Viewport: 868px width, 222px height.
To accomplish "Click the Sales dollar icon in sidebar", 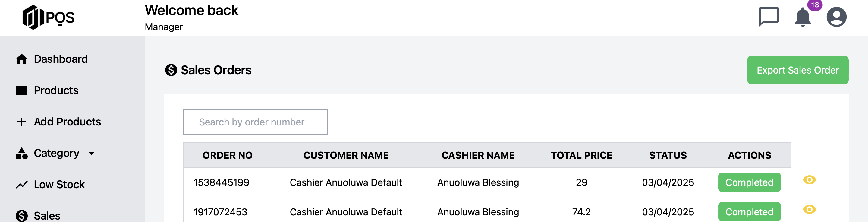I will [x=22, y=216].
